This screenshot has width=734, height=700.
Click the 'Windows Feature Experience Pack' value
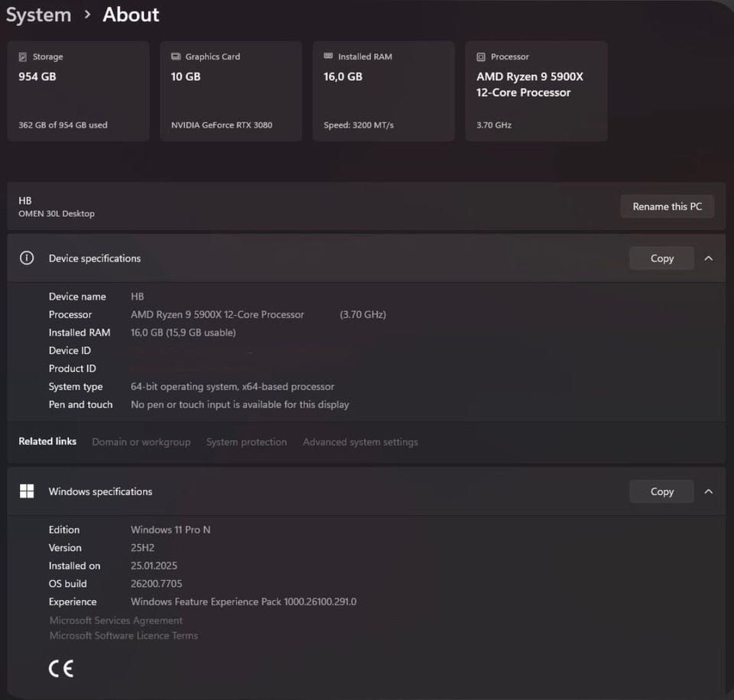pyautogui.click(x=243, y=601)
